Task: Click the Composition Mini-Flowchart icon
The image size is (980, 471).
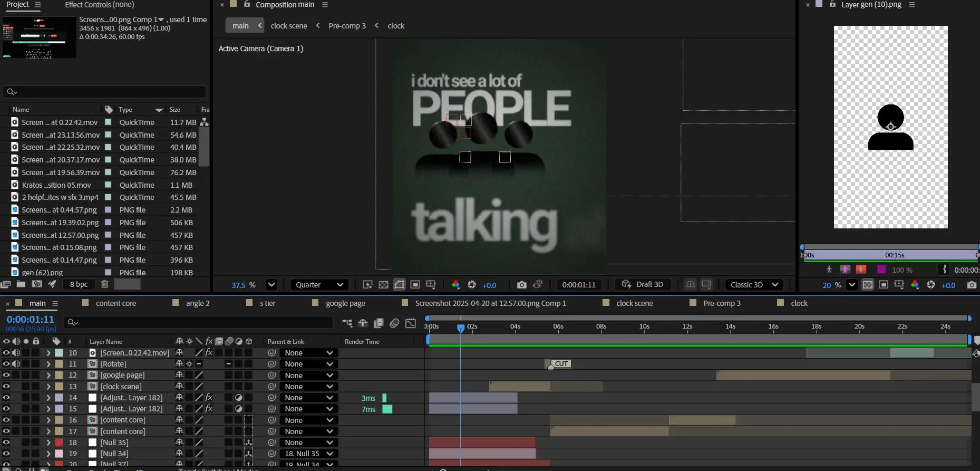Action: pyautogui.click(x=347, y=323)
